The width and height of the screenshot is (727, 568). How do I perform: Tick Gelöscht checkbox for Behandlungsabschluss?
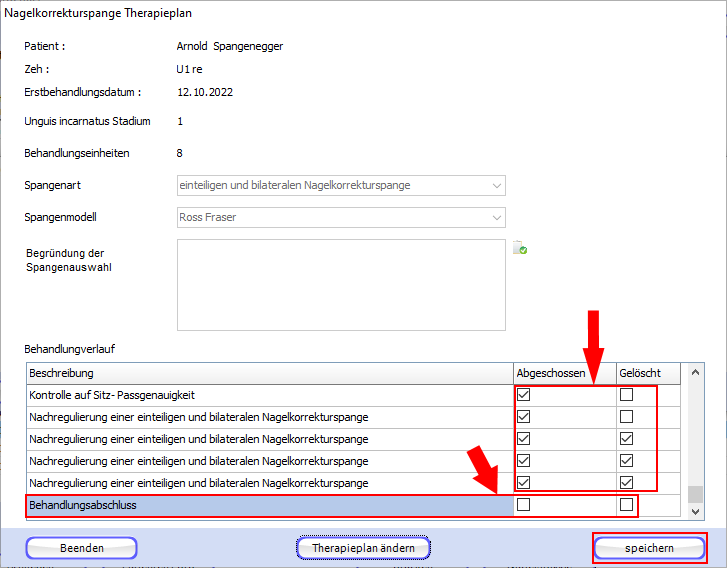click(626, 506)
